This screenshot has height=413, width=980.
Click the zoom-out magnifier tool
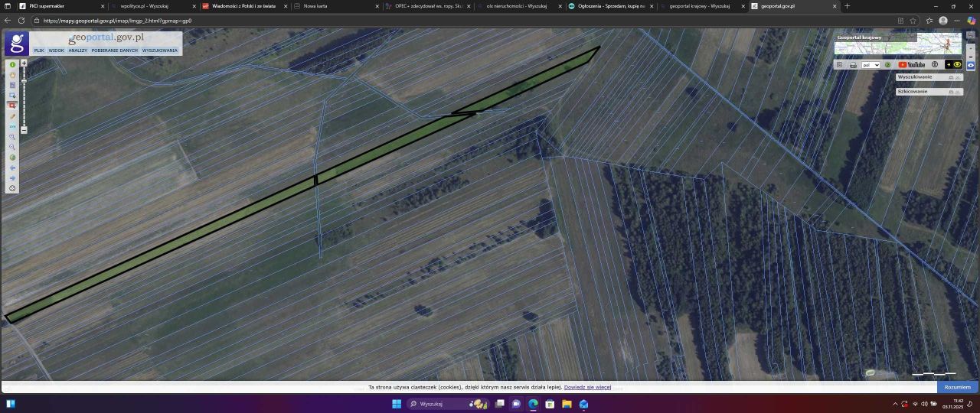12,147
